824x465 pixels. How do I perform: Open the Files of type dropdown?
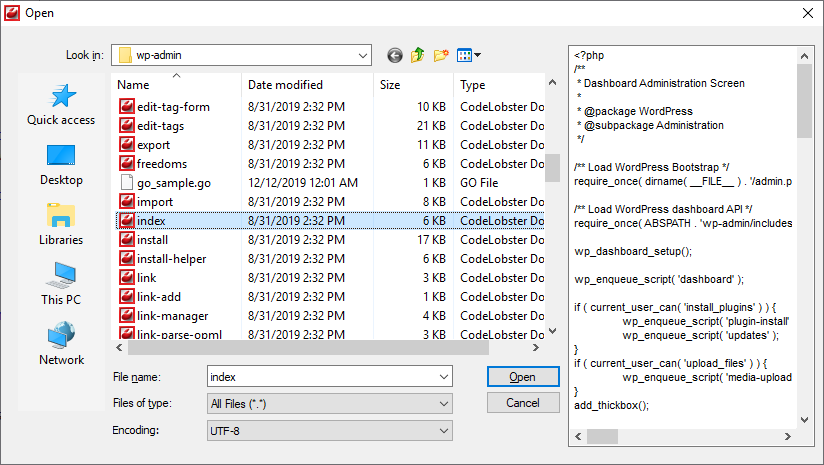(x=330, y=404)
